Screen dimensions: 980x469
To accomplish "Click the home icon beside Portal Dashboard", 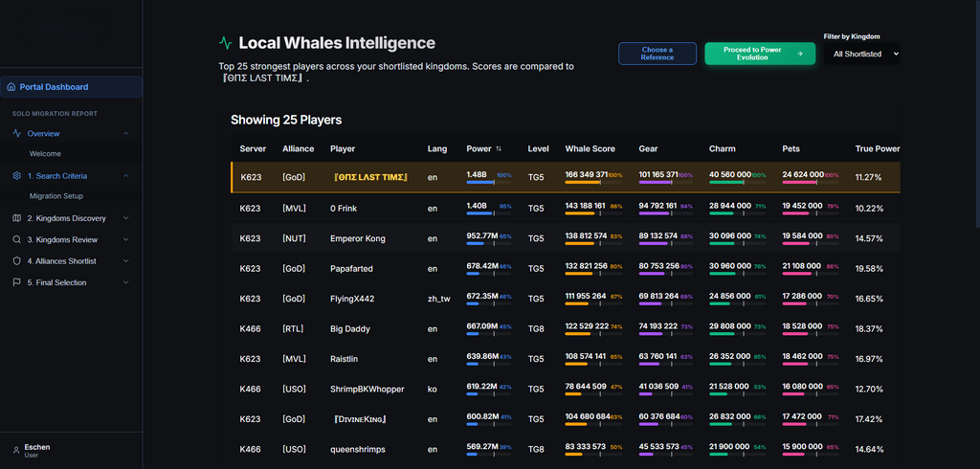I will 11,87.
